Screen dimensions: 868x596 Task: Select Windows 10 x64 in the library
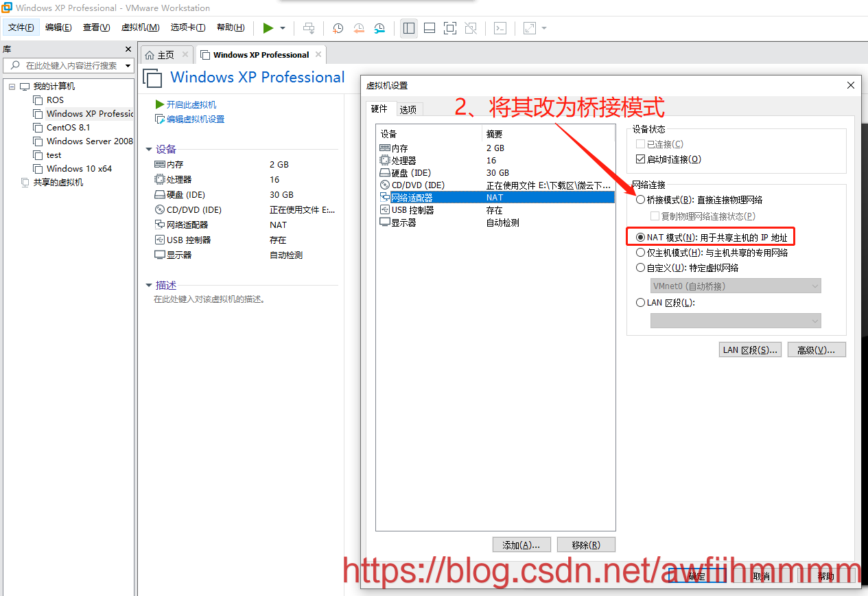(79, 168)
